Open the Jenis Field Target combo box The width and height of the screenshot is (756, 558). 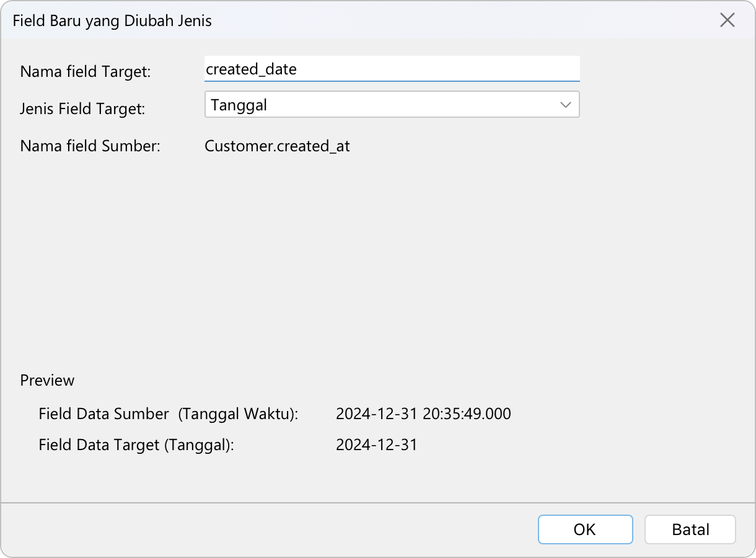coord(392,105)
